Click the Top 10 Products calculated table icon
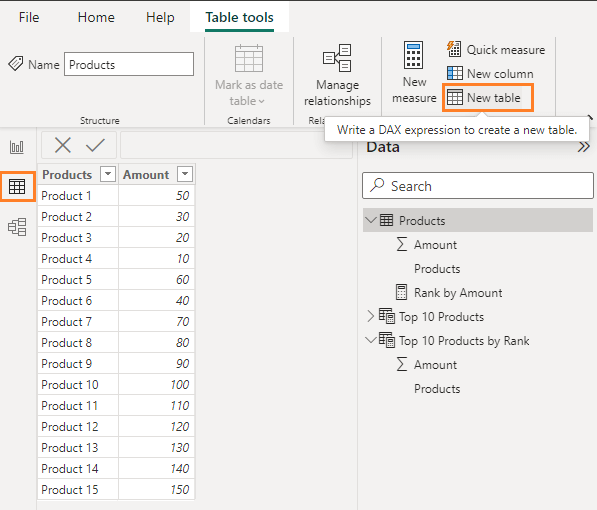Screen dimensions: 597x510 [386, 316]
